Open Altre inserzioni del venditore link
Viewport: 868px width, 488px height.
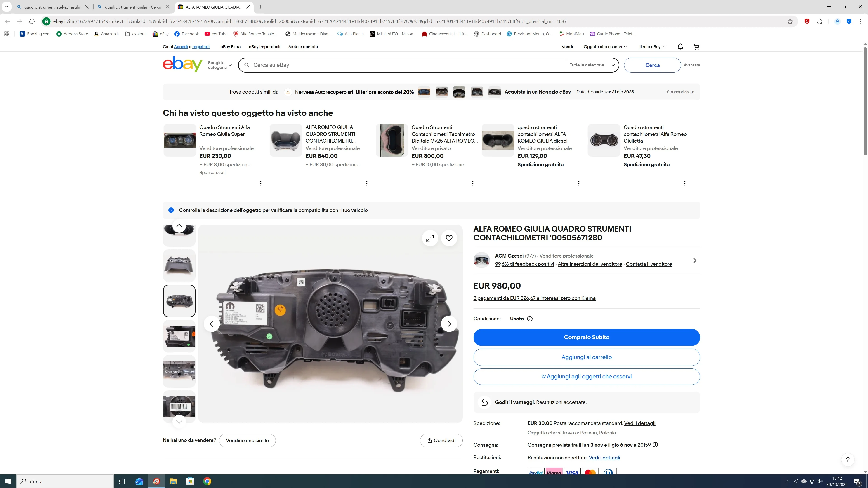pyautogui.click(x=590, y=264)
